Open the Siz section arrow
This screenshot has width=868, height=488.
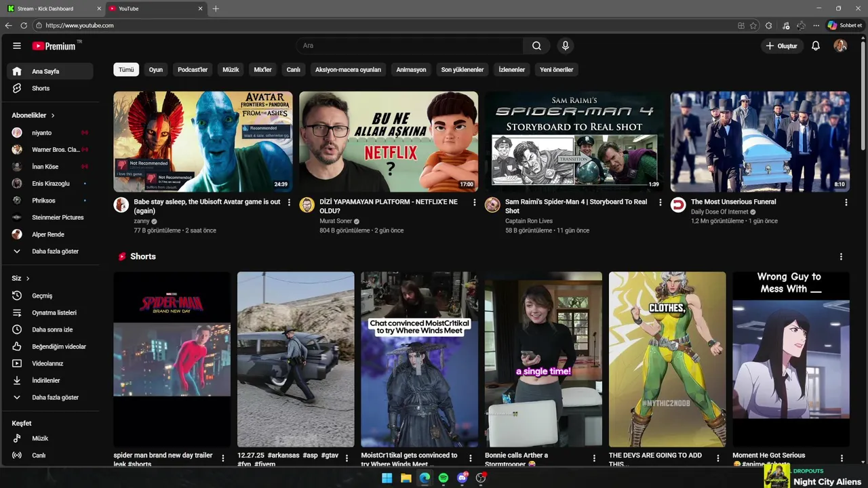[x=28, y=279]
